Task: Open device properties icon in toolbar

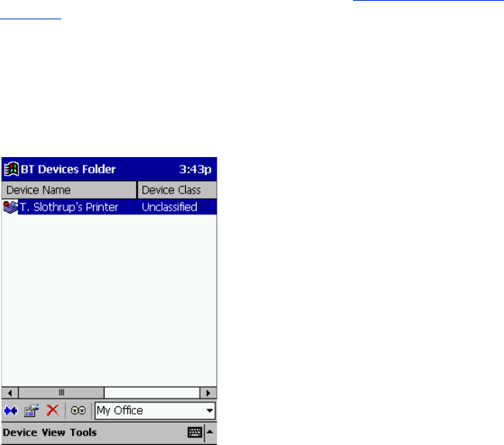Action: tap(32, 411)
